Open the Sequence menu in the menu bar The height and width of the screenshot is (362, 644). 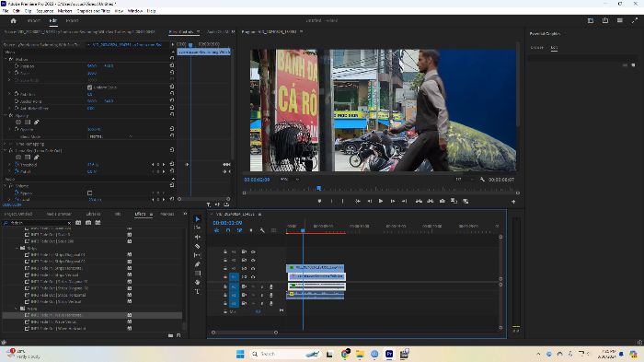click(x=45, y=11)
